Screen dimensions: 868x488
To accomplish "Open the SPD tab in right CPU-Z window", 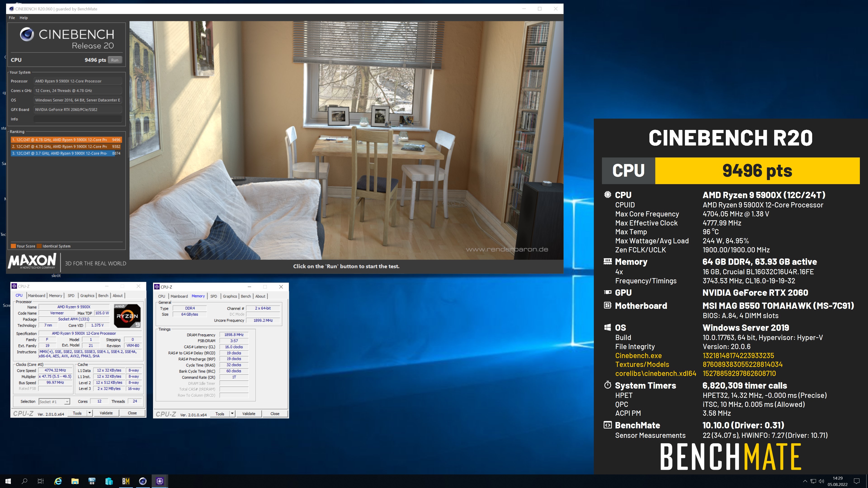I will pos(214,296).
